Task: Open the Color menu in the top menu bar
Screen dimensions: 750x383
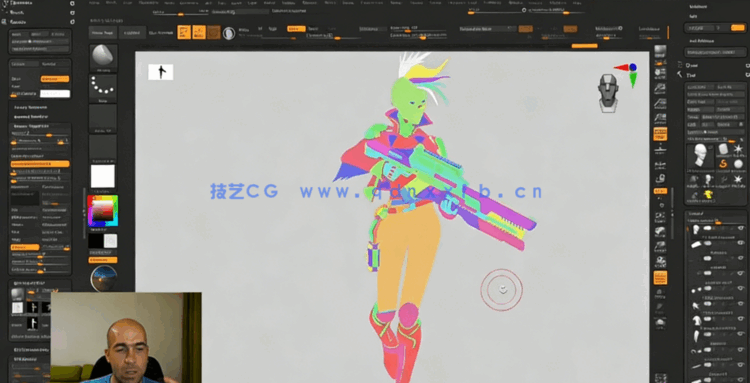Action: click(127, 2)
